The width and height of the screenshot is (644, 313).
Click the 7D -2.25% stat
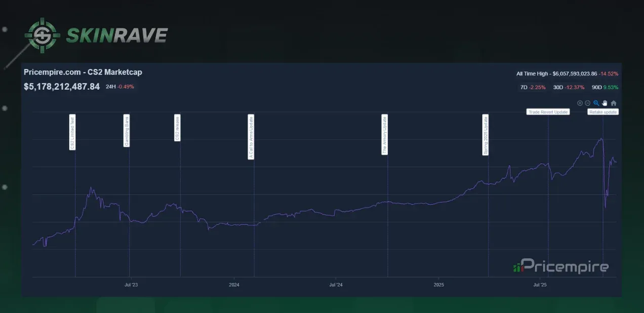(533, 87)
